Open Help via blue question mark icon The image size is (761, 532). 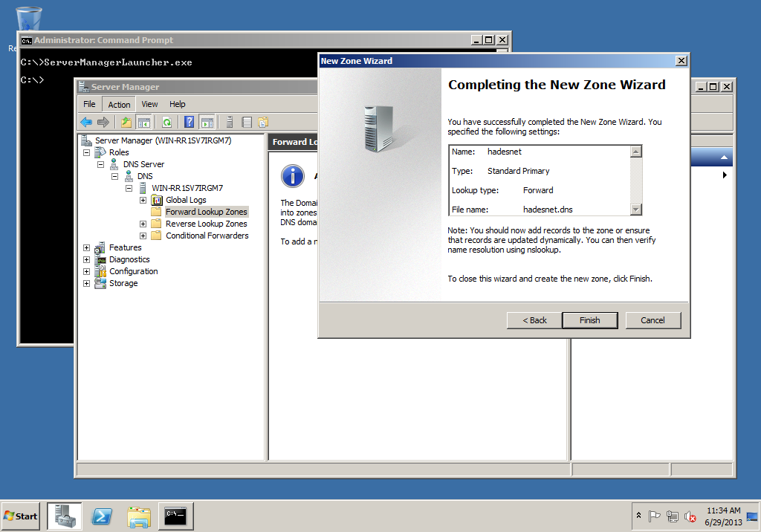tap(189, 122)
